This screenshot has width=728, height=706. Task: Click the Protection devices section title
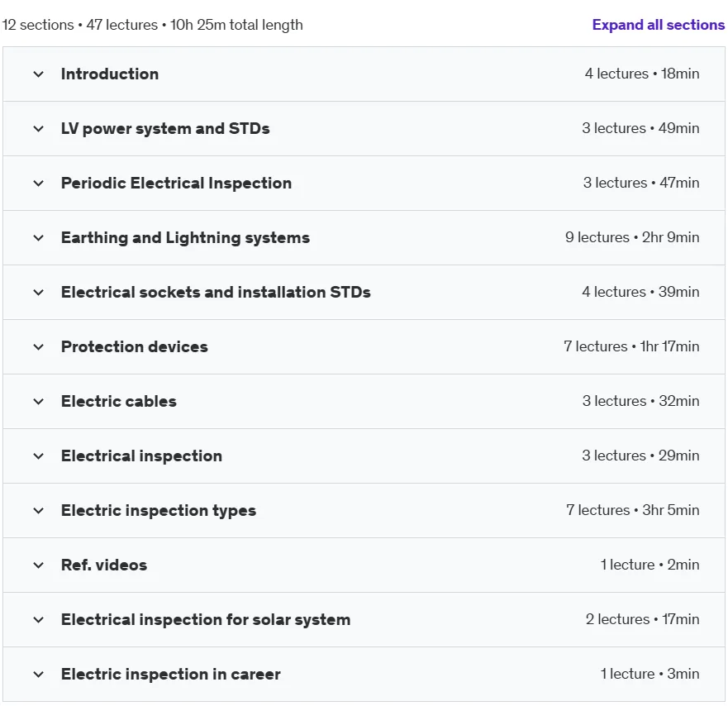135,347
